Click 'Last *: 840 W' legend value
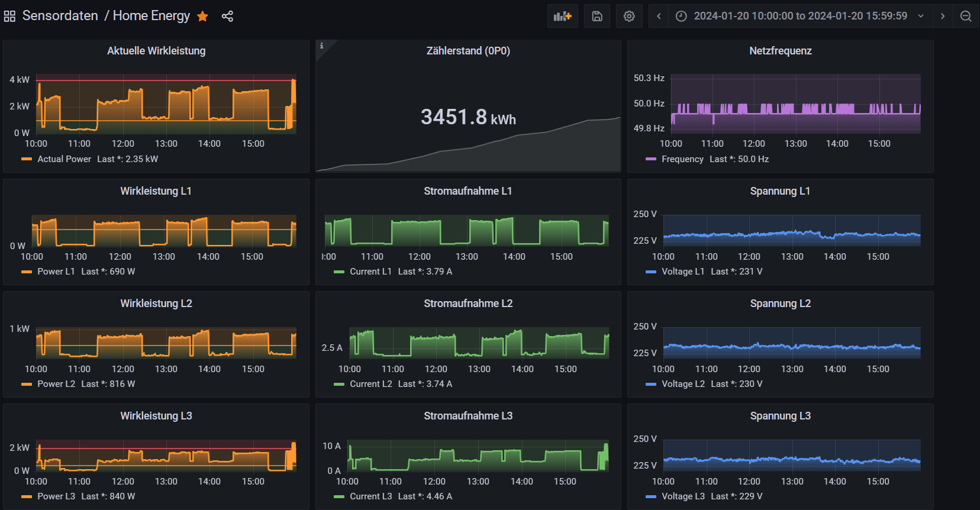 coord(108,496)
